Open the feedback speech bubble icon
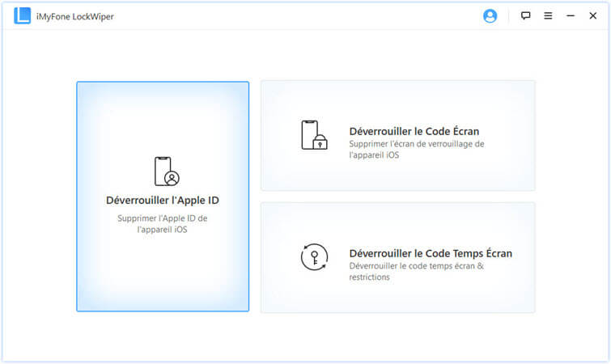The image size is (611, 364). [525, 16]
